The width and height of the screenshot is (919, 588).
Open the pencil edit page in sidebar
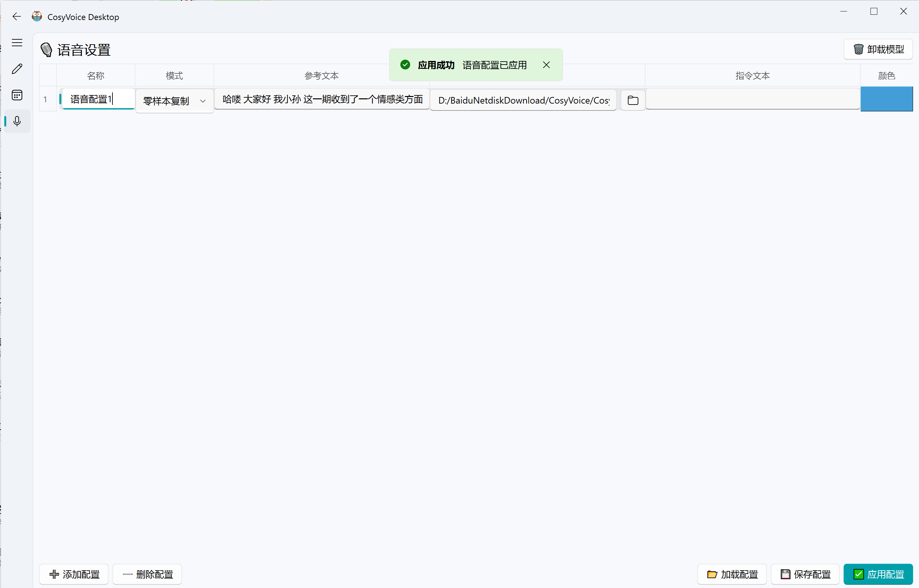tap(17, 69)
